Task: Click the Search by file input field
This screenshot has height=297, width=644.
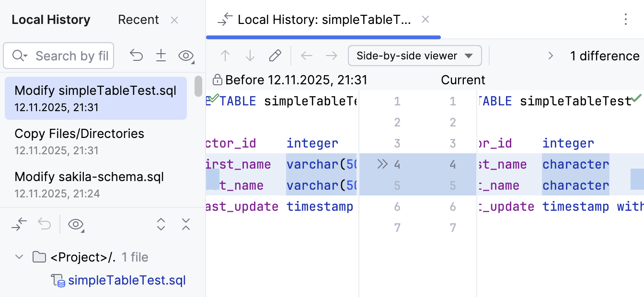Action: tap(72, 56)
